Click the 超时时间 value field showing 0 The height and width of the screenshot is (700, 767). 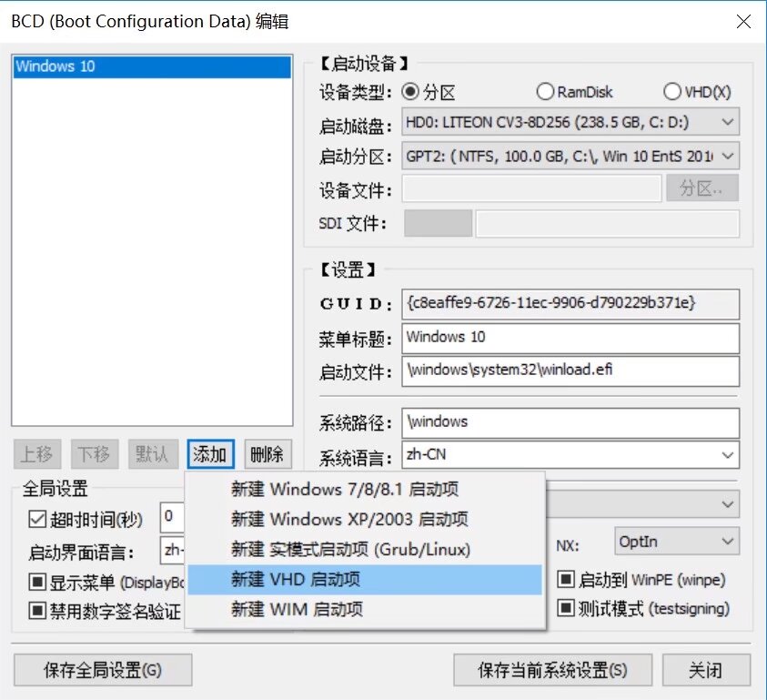coord(172,517)
